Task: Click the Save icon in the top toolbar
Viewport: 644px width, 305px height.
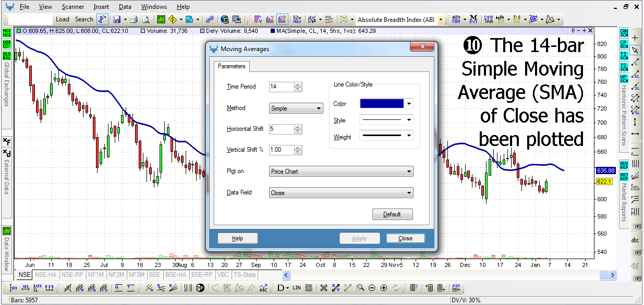Action: (116, 19)
